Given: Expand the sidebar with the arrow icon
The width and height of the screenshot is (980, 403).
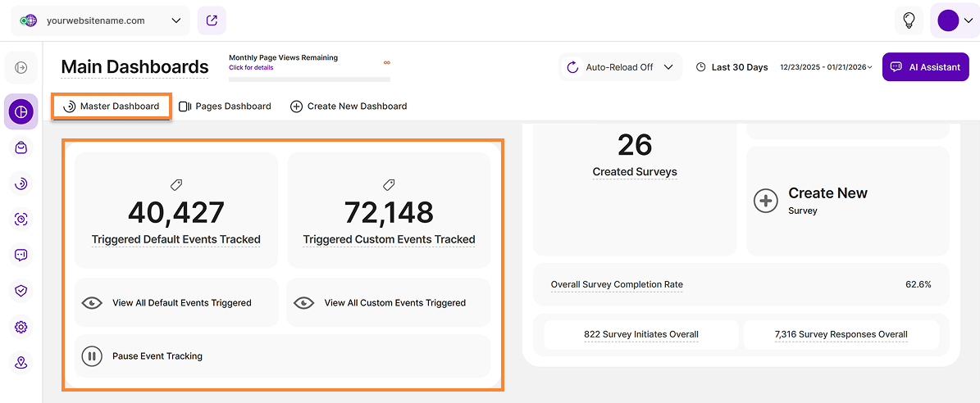Looking at the screenshot, I should pos(21,67).
